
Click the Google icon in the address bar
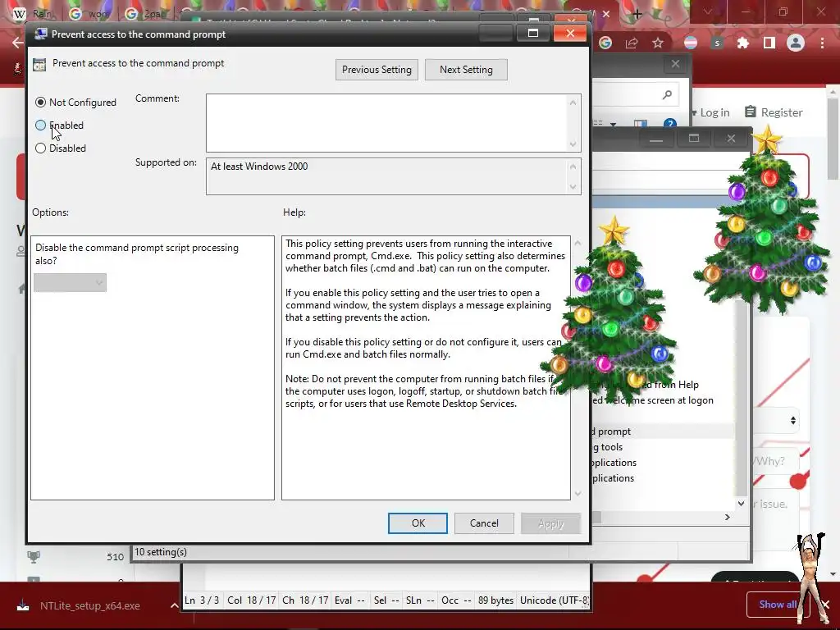[x=605, y=43]
